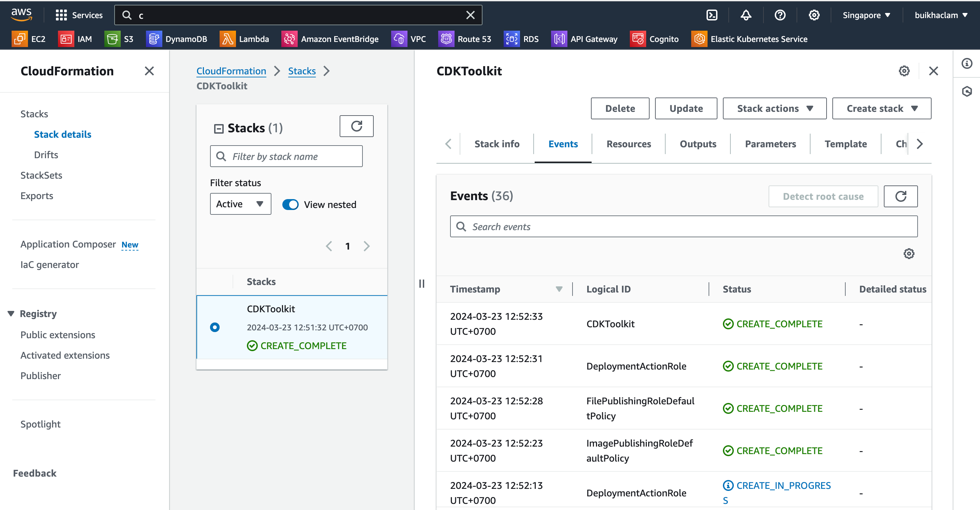Open the S3 shortcut
The width and height of the screenshot is (980, 510).
click(119, 39)
